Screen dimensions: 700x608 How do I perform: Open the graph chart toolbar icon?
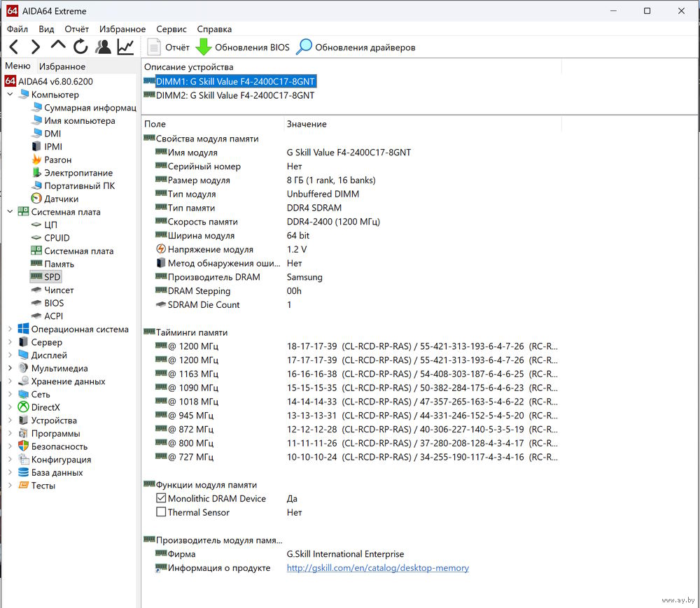pos(125,48)
